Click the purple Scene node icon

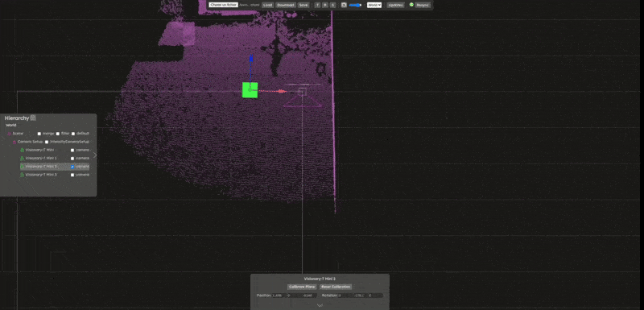coord(10,134)
